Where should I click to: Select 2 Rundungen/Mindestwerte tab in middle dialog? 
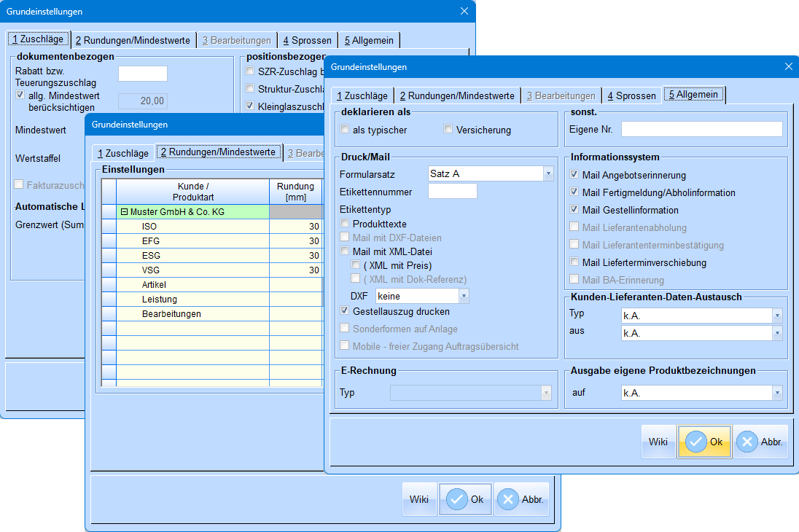(x=218, y=152)
